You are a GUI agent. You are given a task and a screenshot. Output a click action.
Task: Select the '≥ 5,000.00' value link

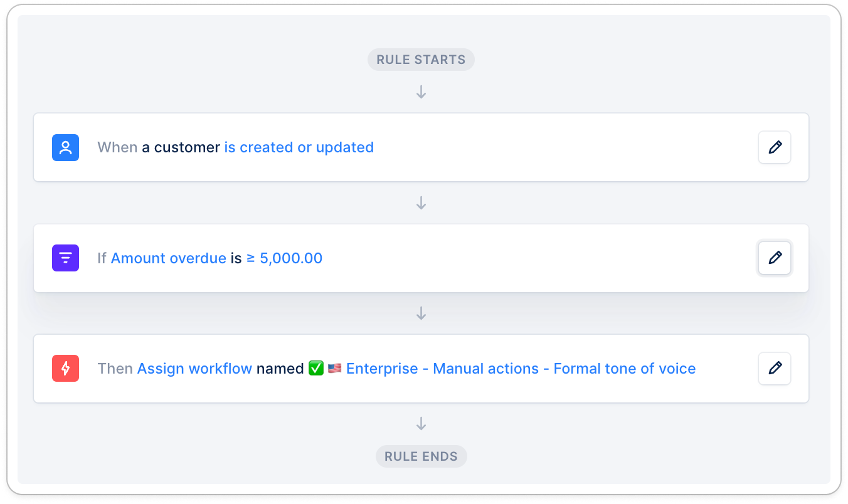(284, 258)
